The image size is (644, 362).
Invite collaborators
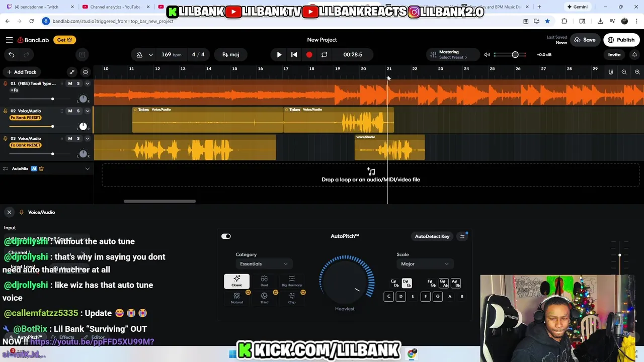pos(614,54)
